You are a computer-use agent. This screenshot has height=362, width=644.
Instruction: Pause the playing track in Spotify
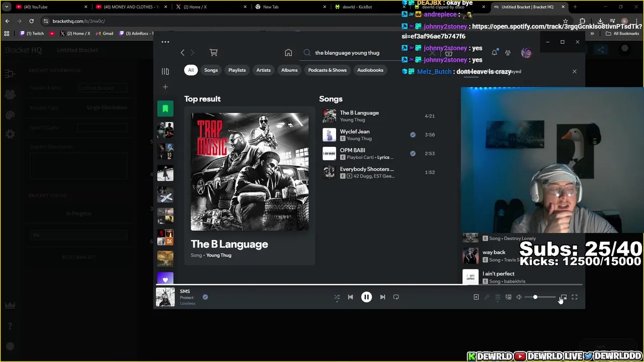point(366,297)
